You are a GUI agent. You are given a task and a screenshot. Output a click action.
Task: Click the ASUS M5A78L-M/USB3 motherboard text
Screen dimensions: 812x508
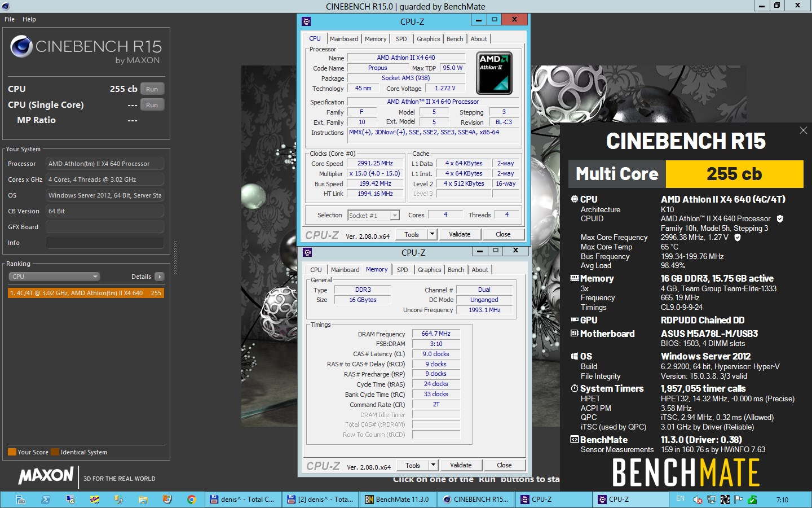coord(709,334)
